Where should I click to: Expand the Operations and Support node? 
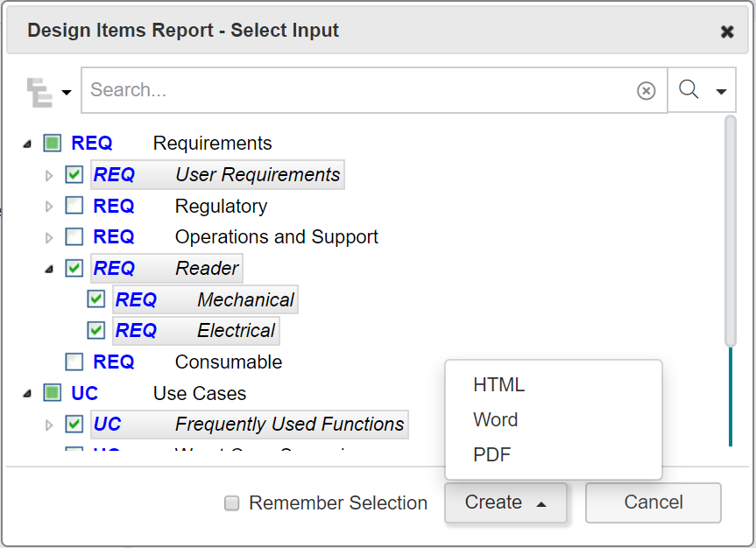tap(49, 237)
